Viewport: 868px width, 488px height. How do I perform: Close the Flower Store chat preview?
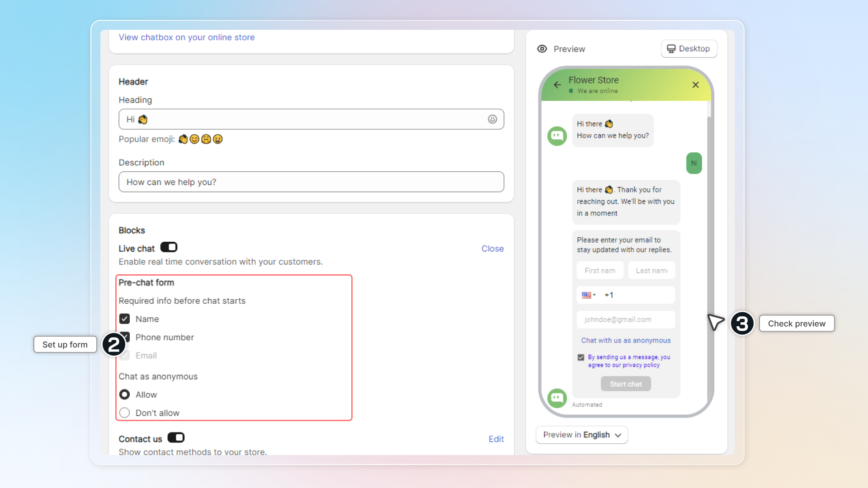coord(695,85)
